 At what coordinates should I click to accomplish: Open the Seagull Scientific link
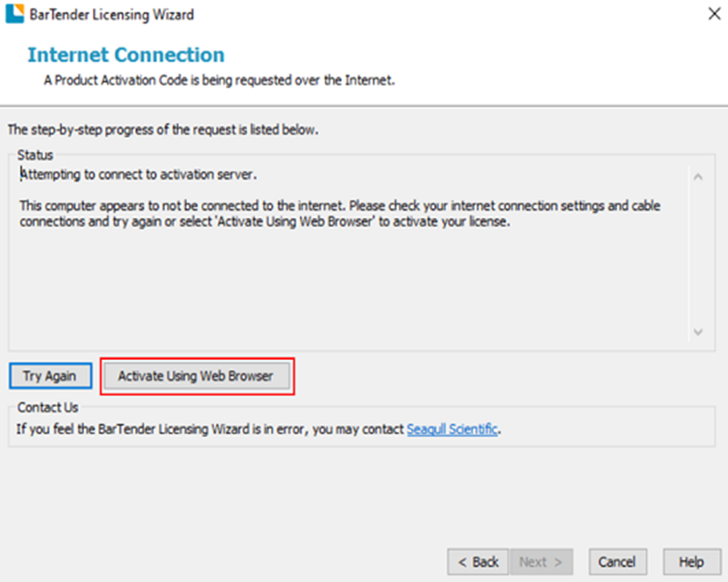[x=452, y=429]
